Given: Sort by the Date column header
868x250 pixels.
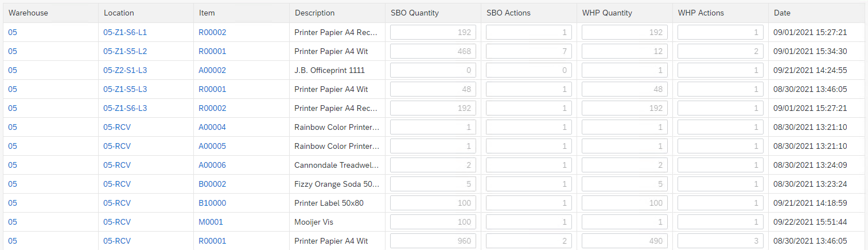Looking at the screenshot, I should pos(781,13).
